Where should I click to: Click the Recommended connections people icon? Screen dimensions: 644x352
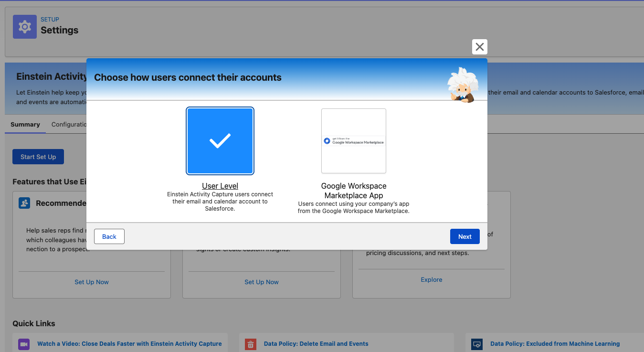tap(24, 203)
